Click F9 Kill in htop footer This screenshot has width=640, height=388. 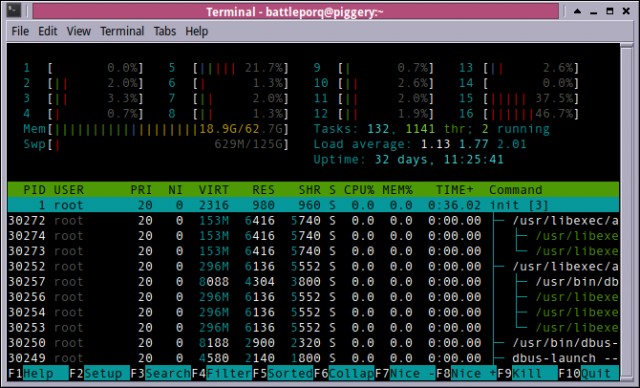click(528, 373)
